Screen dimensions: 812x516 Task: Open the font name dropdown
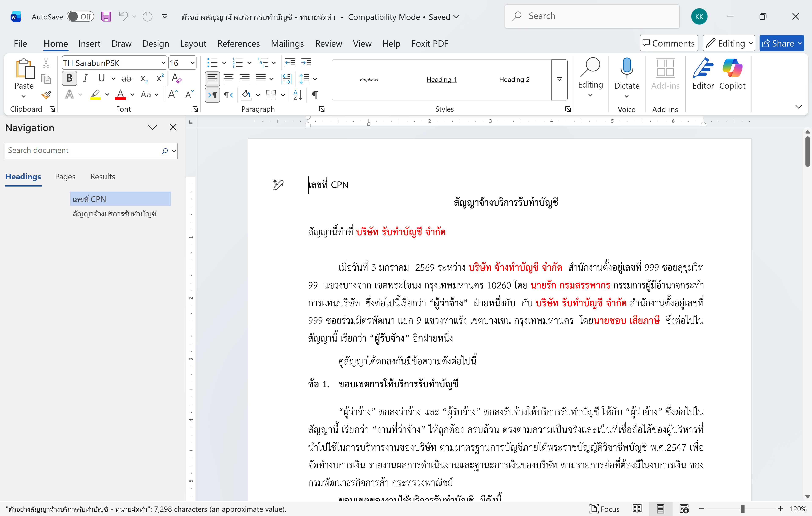click(x=163, y=63)
